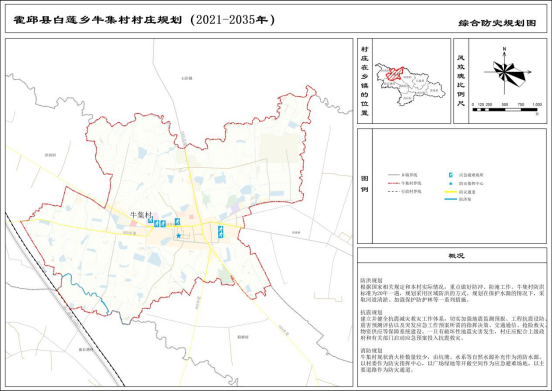This screenshot has width=553, height=391.
Task: Click the 防洪规划 paragraph in the overview
Action: (x=452, y=290)
